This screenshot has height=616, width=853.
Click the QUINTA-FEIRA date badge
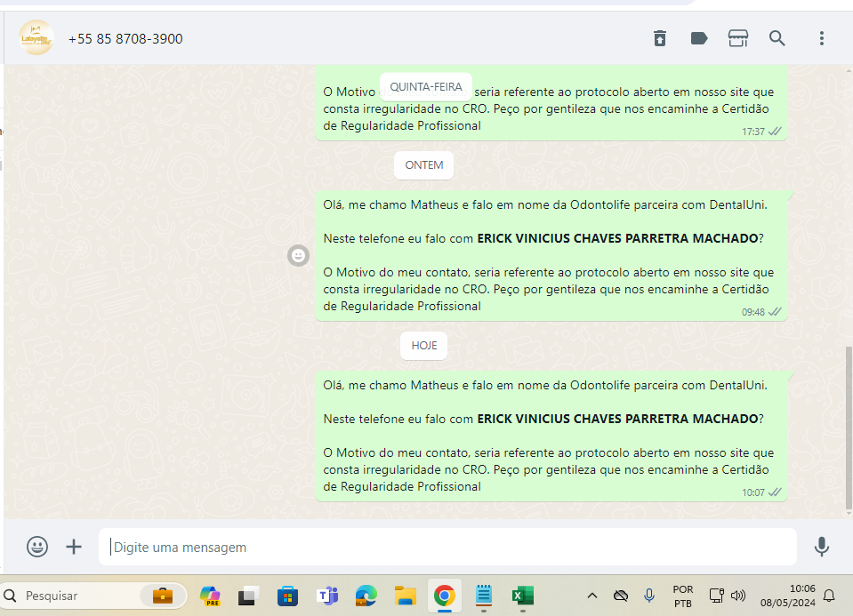(x=425, y=86)
